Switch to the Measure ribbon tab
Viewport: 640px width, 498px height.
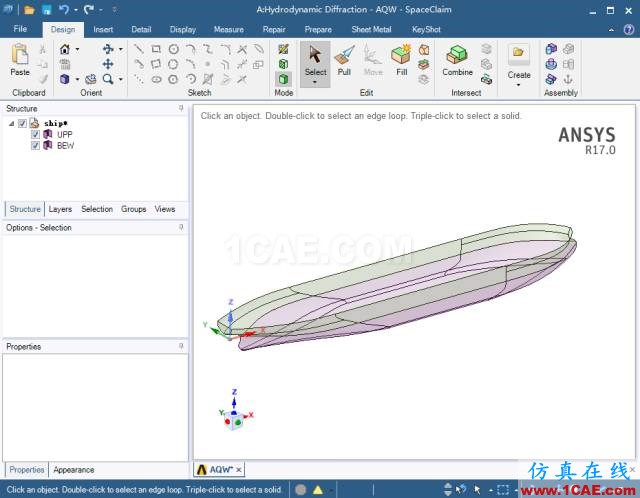tap(229, 29)
